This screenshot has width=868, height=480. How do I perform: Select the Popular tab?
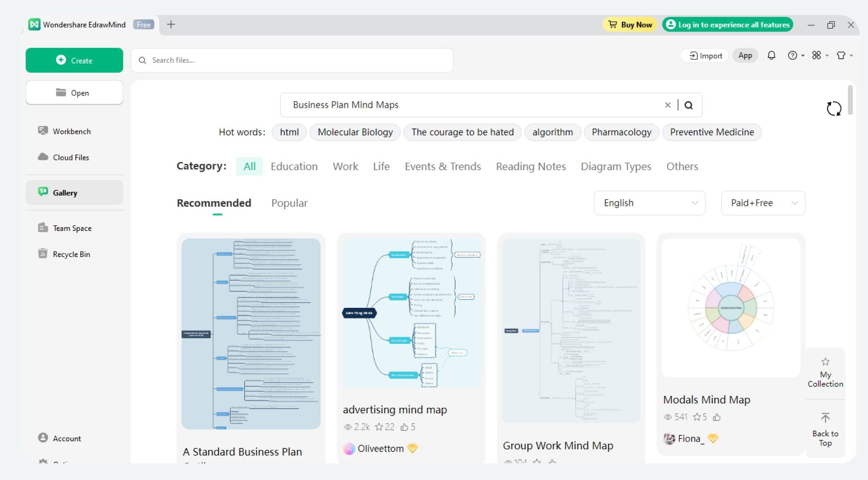pyautogui.click(x=289, y=202)
